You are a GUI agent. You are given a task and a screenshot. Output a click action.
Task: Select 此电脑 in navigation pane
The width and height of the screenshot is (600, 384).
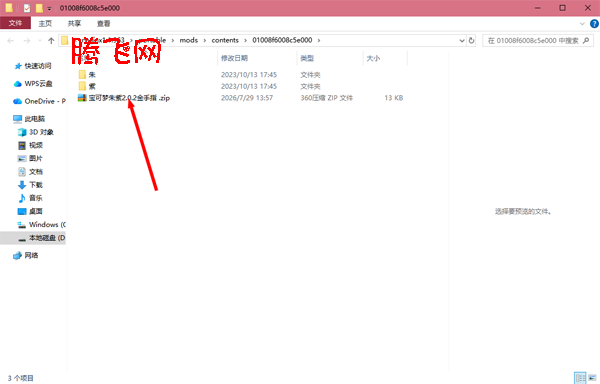coord(29,119)
